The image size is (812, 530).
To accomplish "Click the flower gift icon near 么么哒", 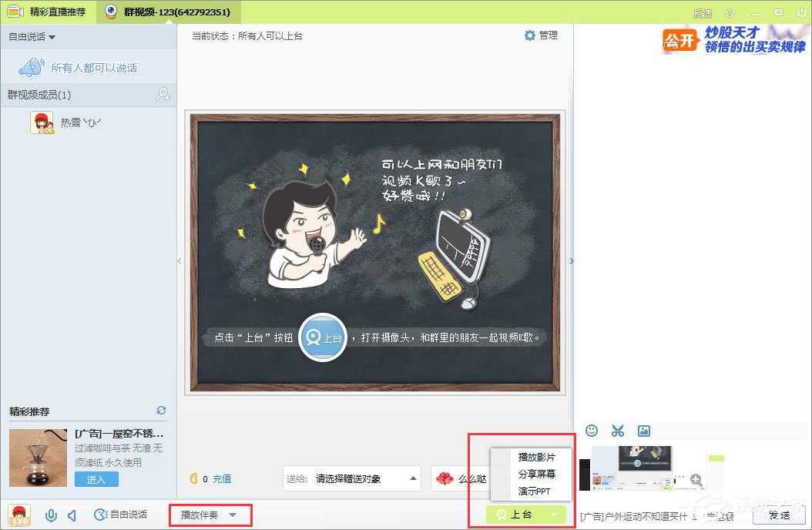I will point(444,478).
